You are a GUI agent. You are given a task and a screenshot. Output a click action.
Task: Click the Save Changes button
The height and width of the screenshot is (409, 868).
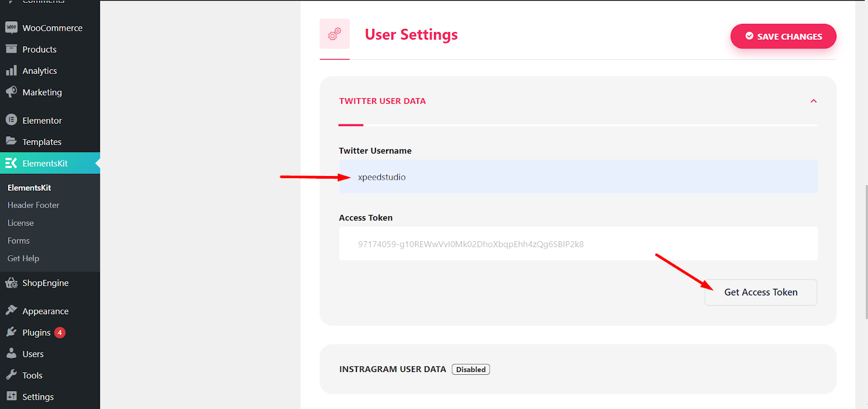tap(783, 36)
